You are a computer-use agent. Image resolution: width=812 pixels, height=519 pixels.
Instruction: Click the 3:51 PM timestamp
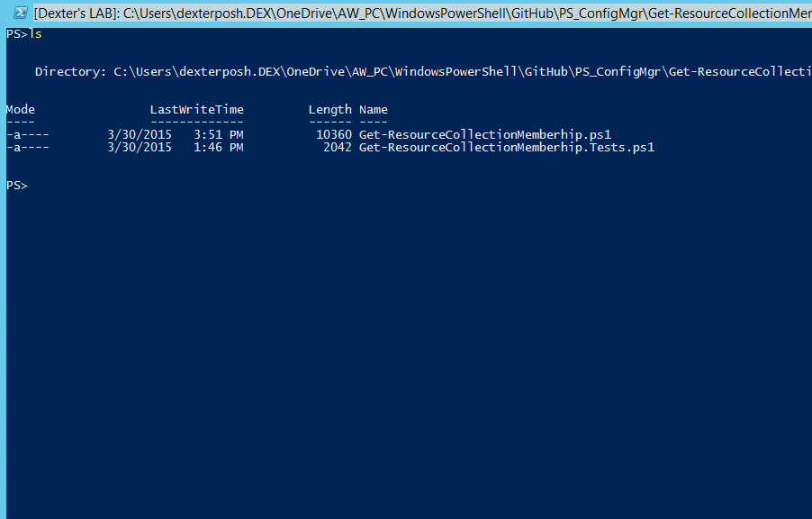pos(219,135)
